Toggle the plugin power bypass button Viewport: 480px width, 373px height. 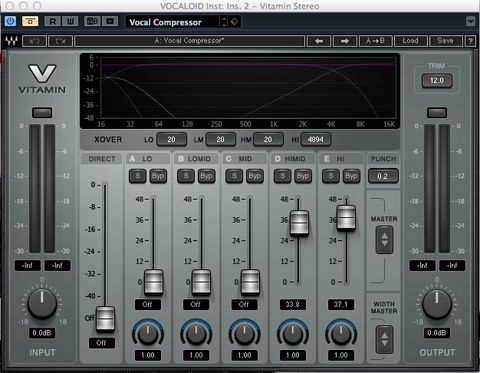[x=10, y=21]
